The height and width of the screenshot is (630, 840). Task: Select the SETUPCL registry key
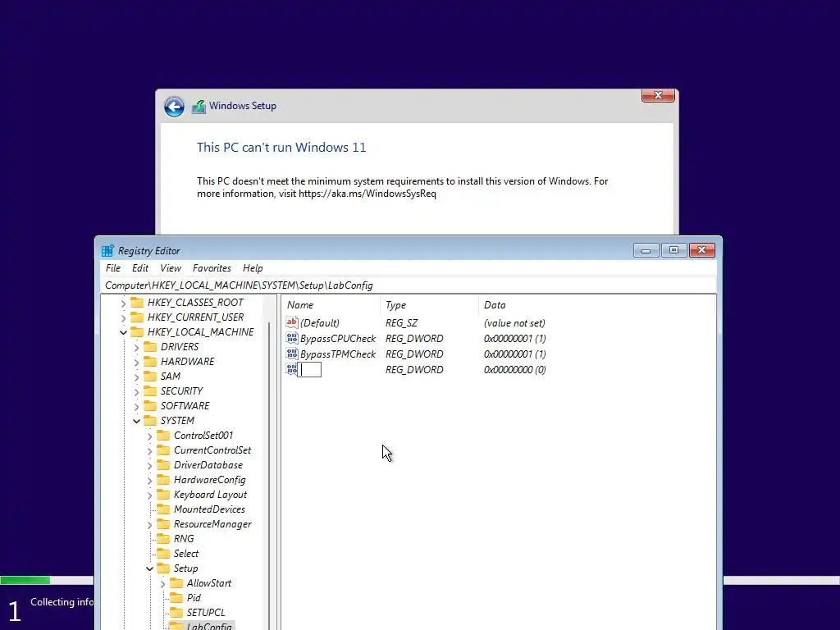click(206, 612)
